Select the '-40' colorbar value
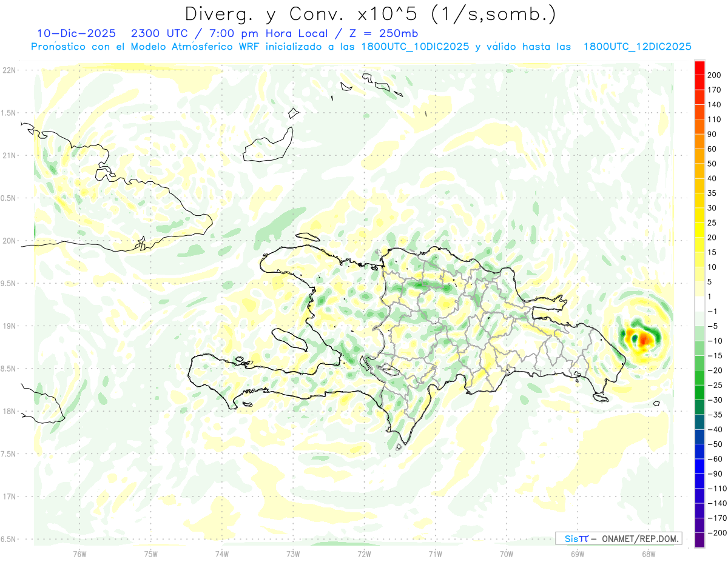This screenshot has height=562, width=728. 714,429
